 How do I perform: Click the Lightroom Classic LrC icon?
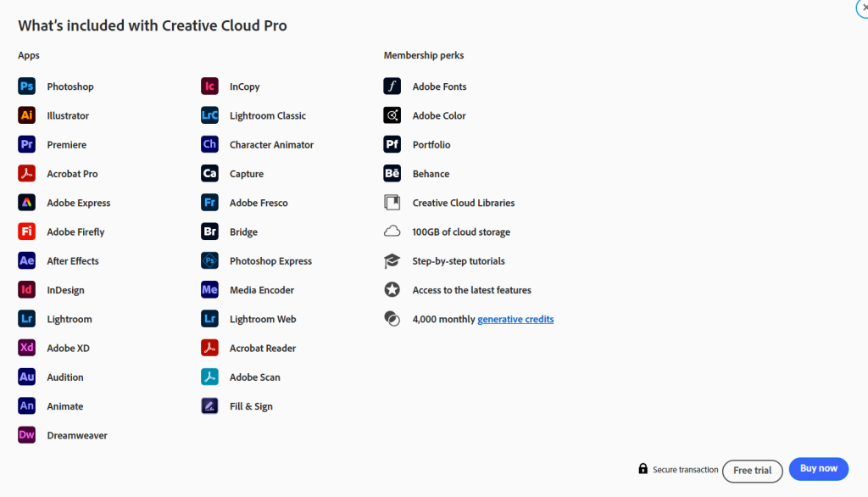(209, 115)
